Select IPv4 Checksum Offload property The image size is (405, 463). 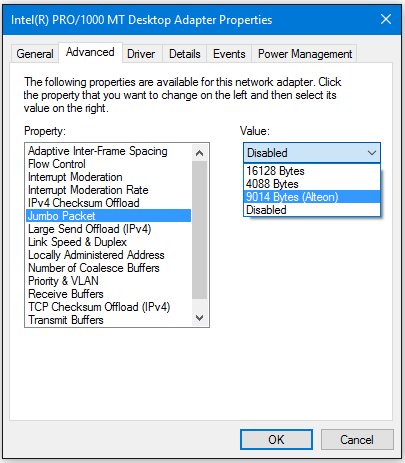(x=108, y=203)
